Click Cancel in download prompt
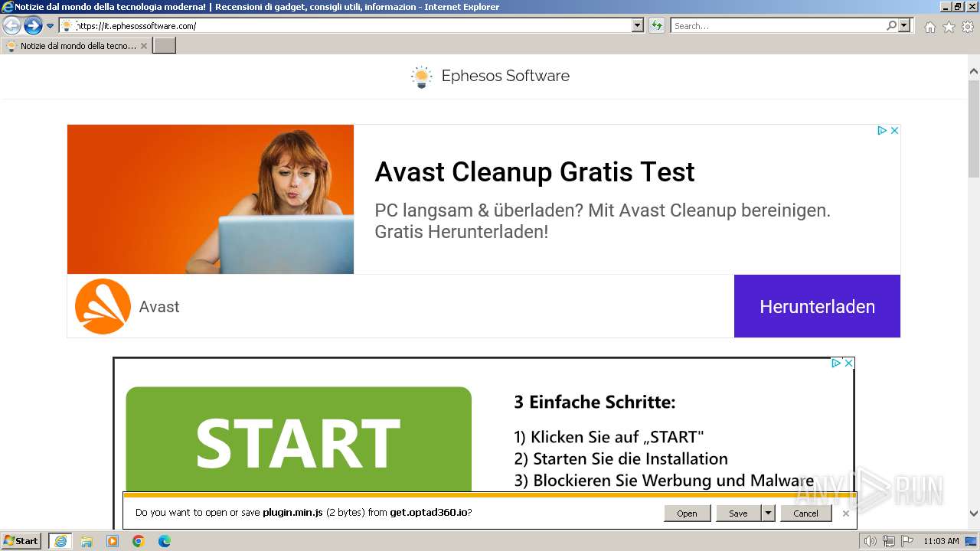The height and width of the screenshot is (551, 980). click(x=805, y=514)
